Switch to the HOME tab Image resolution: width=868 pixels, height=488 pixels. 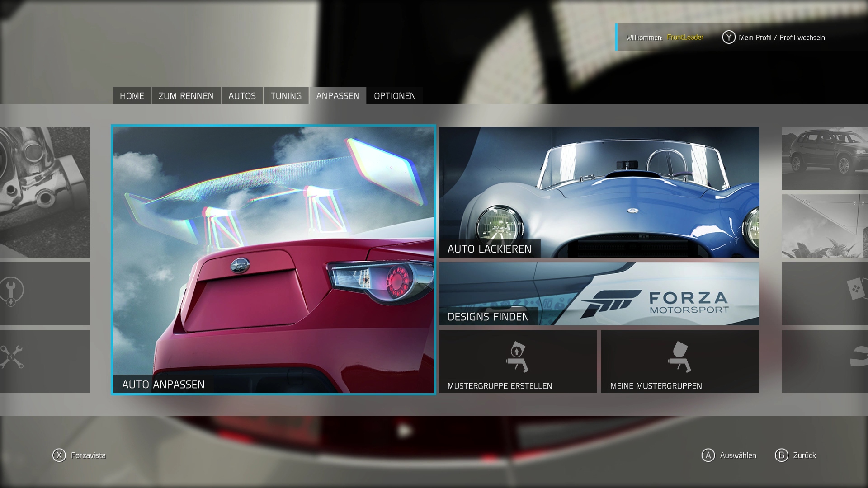point(132,96)
